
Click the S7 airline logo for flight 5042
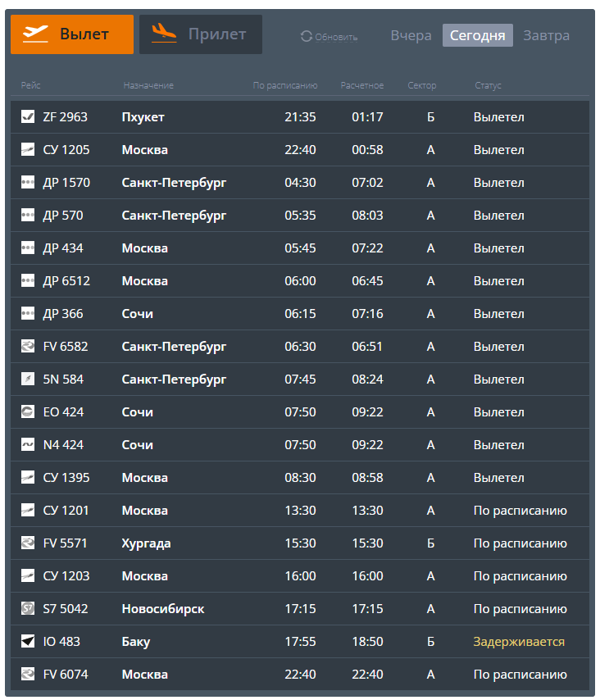coord(28,609)
